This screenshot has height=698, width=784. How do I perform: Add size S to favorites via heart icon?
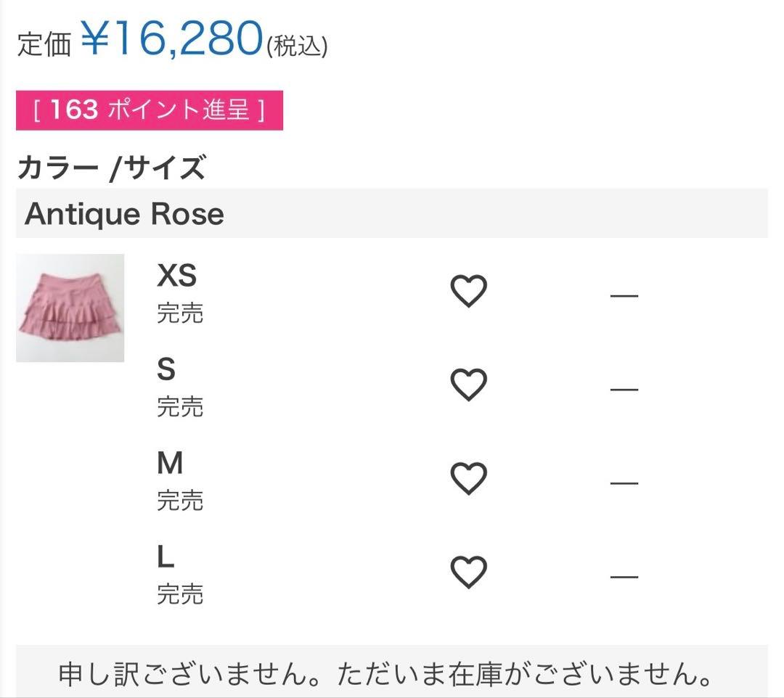[x=468, y=383]
